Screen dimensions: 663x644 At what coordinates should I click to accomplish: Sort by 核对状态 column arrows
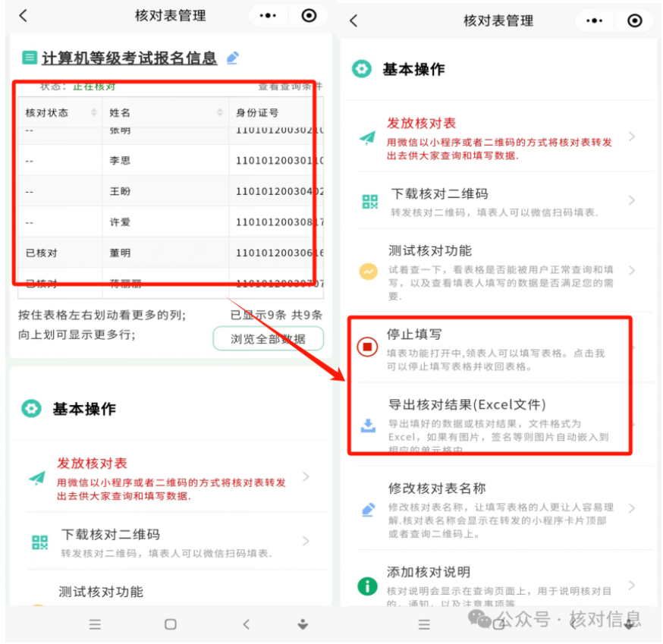click(94, 112)
